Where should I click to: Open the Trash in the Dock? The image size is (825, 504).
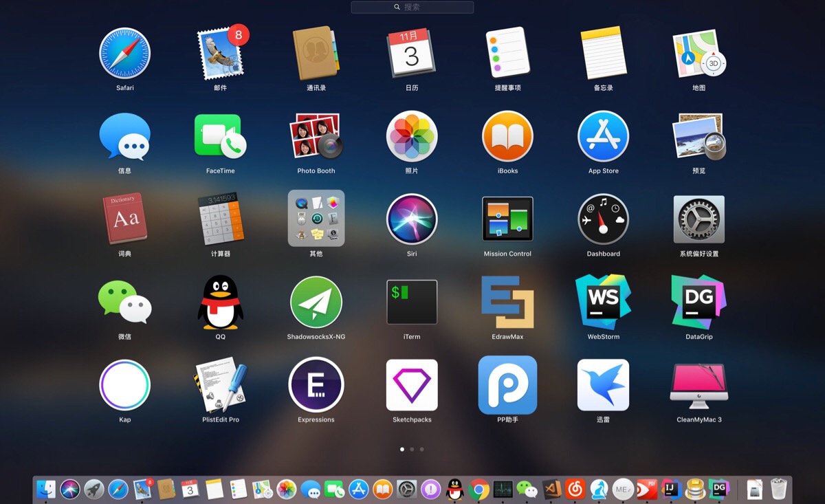click(778, 489)
